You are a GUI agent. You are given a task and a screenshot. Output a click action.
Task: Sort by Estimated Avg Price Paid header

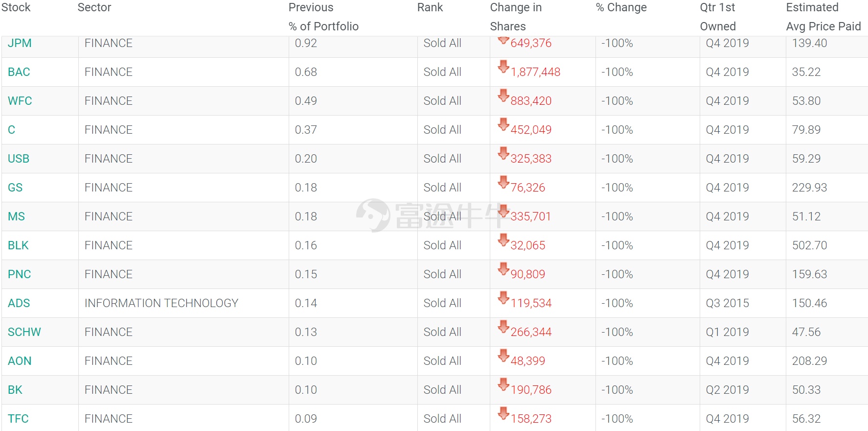(x=823, y=17)
